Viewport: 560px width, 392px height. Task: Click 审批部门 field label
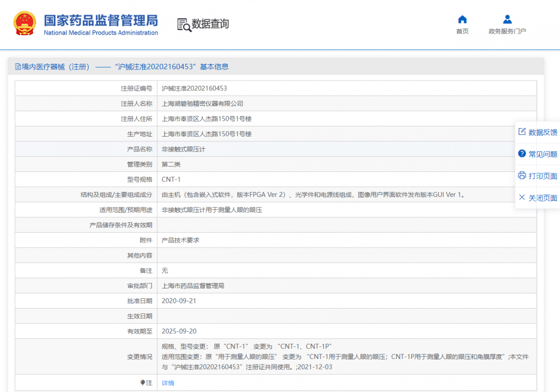coord(140,286)
